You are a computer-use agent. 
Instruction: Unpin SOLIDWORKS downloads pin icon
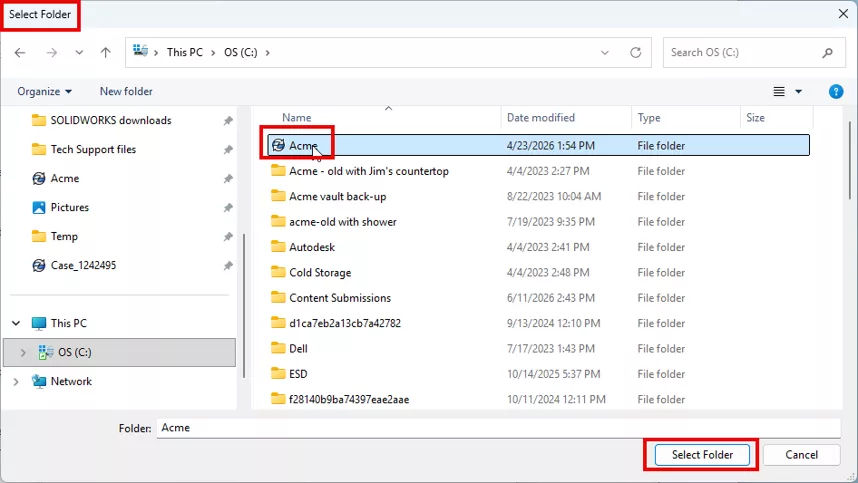pyautogui.click(x=228, y=120)
